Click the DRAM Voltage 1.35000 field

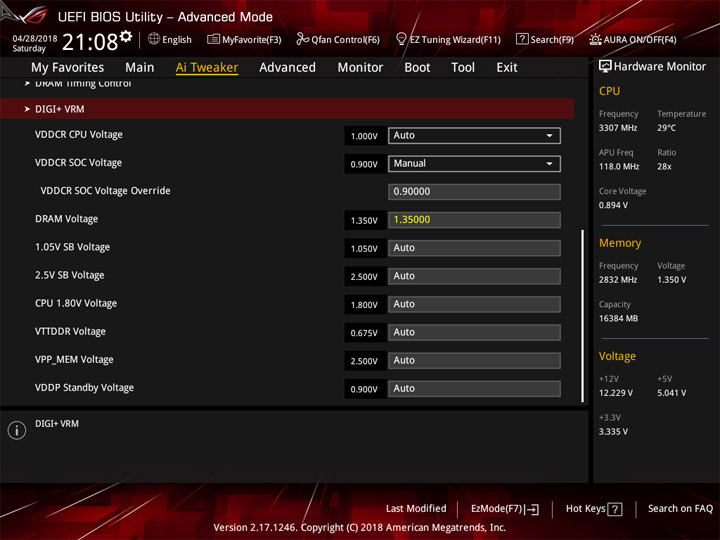coord(474,219)
